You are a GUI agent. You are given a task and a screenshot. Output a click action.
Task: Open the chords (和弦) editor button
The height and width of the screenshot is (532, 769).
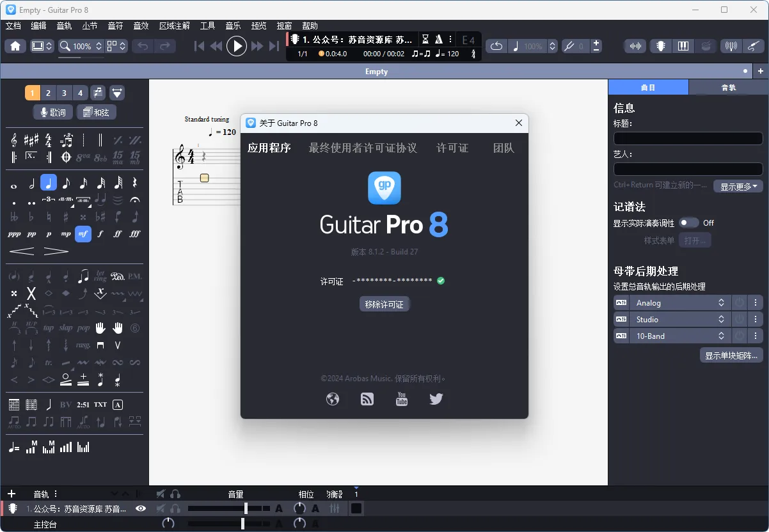point(96,112)
